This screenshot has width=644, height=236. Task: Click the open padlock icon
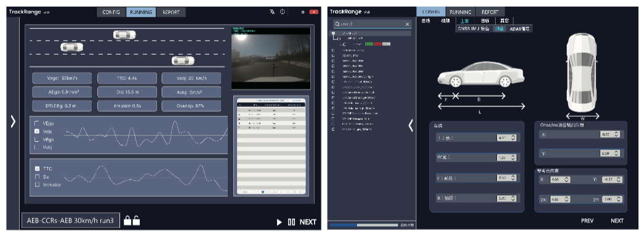(x=136, y=221)
